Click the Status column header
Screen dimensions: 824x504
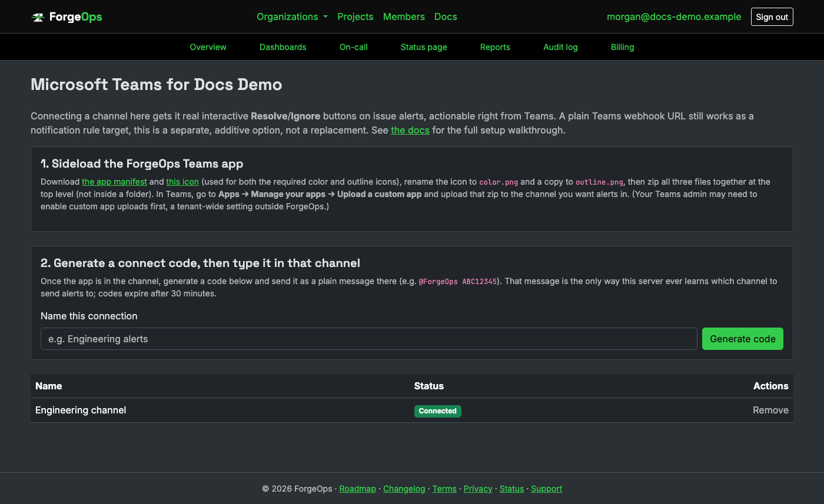[x=429, y=386]
